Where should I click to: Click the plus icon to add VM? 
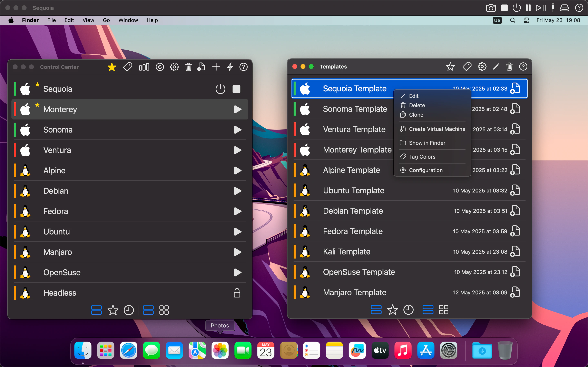pyautogui.click(x=216, y=67)
